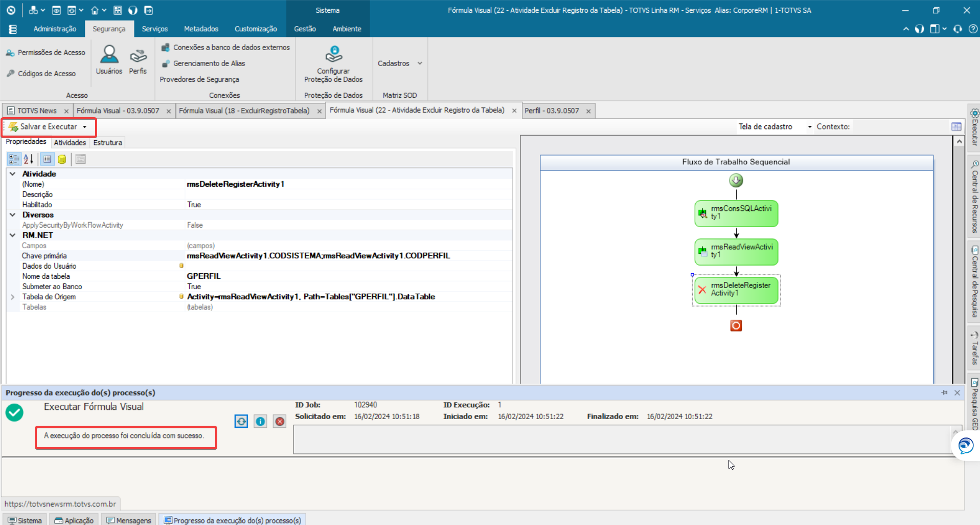
Task: Open the chat assistant bubble icon
Action: pos(966,446)
